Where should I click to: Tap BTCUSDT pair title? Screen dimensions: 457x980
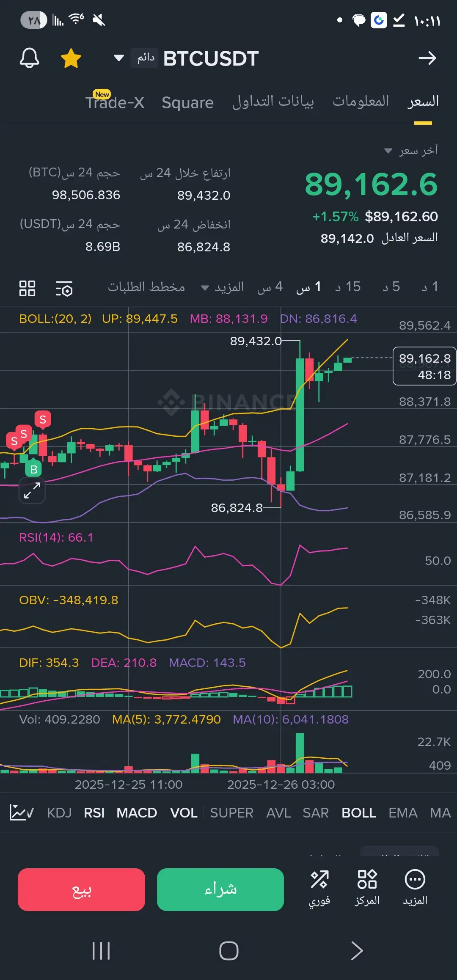click(x=211, y=58)
